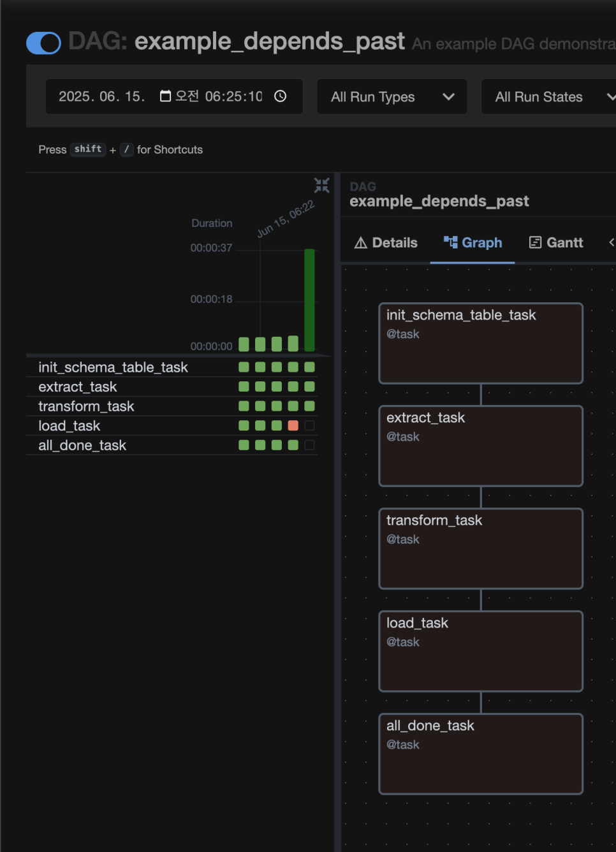Screen dimensions: 616x852
Task: Click the clock icon in date field
Action: click(x=281, y=96)
